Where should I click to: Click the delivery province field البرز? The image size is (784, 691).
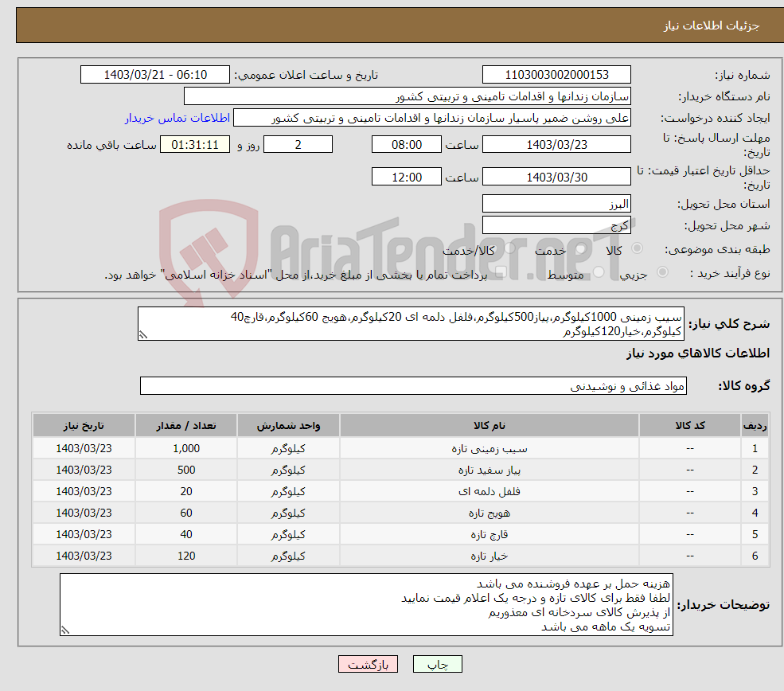[556, 204]
